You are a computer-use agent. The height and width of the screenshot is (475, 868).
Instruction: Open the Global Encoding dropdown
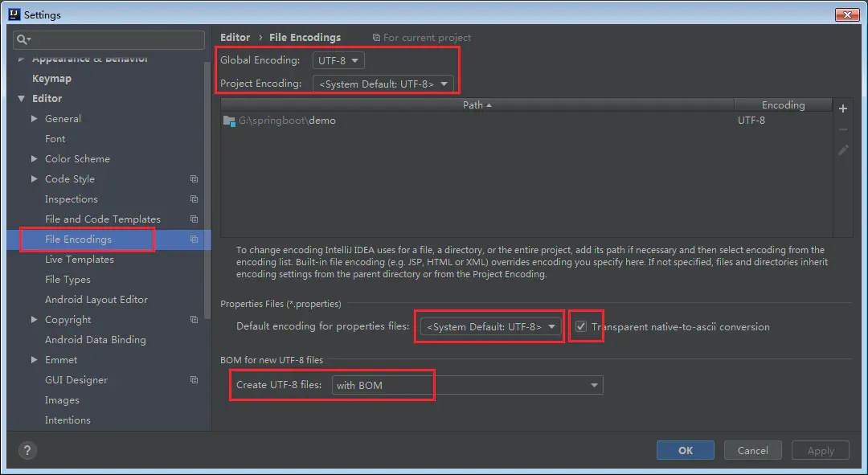(338, 60)
